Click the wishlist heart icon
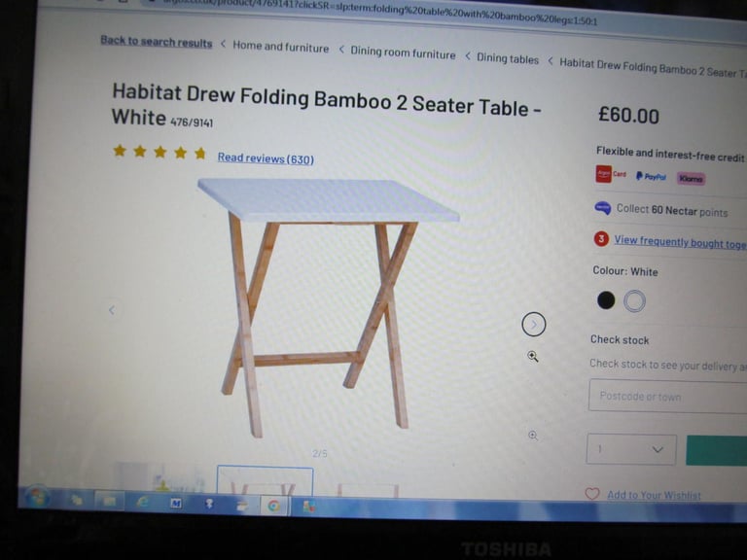This screenshot has height=560, width=747. click(x=592, y=494)
